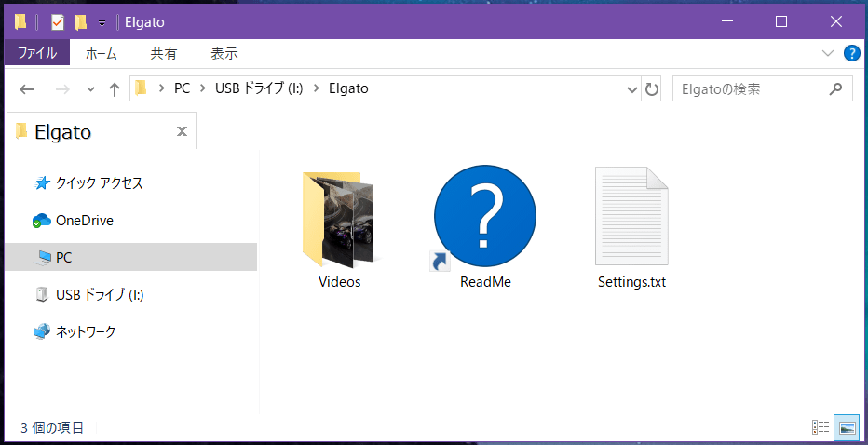Close the Elgato tab
Screen dimensions: 868x445
182,131
